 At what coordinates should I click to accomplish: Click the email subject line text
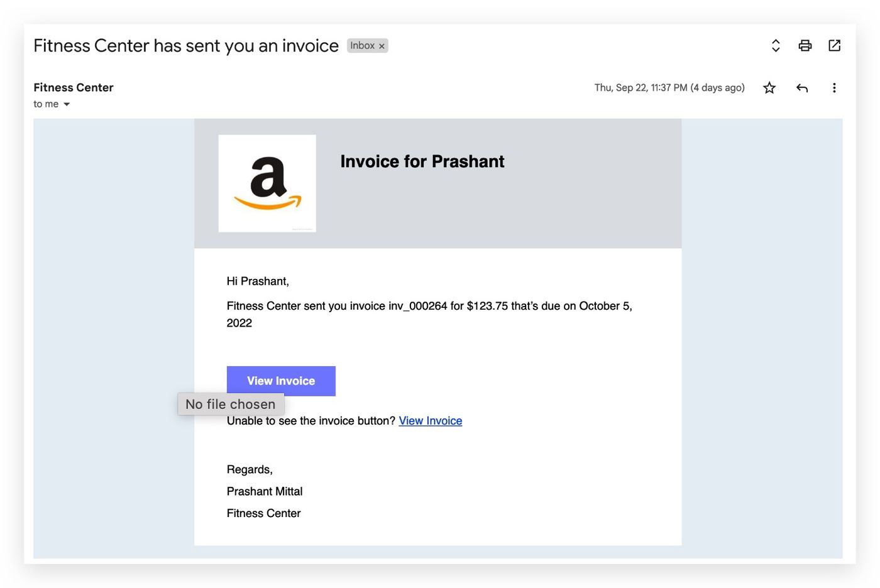click(186, 46)
